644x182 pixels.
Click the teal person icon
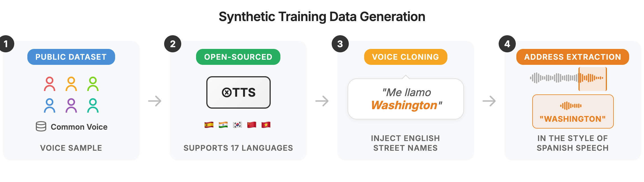[x=93, y=106]
